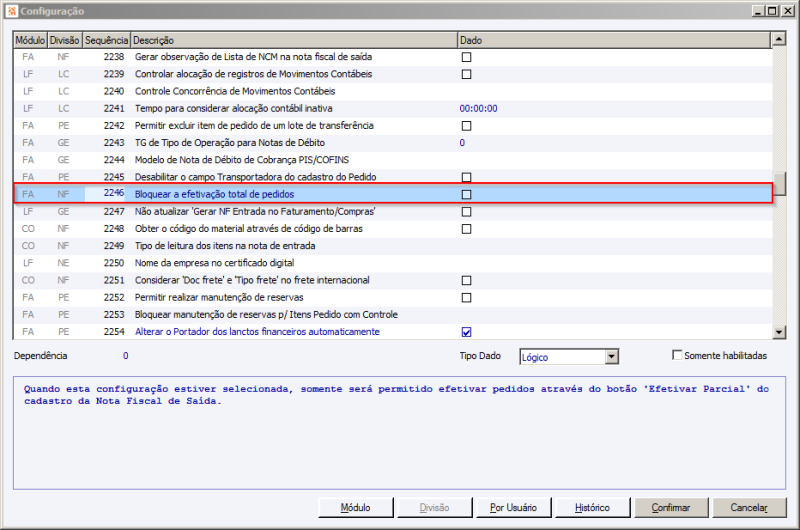
Task: Click the Configuração window title icon
Action: (12, 11)
